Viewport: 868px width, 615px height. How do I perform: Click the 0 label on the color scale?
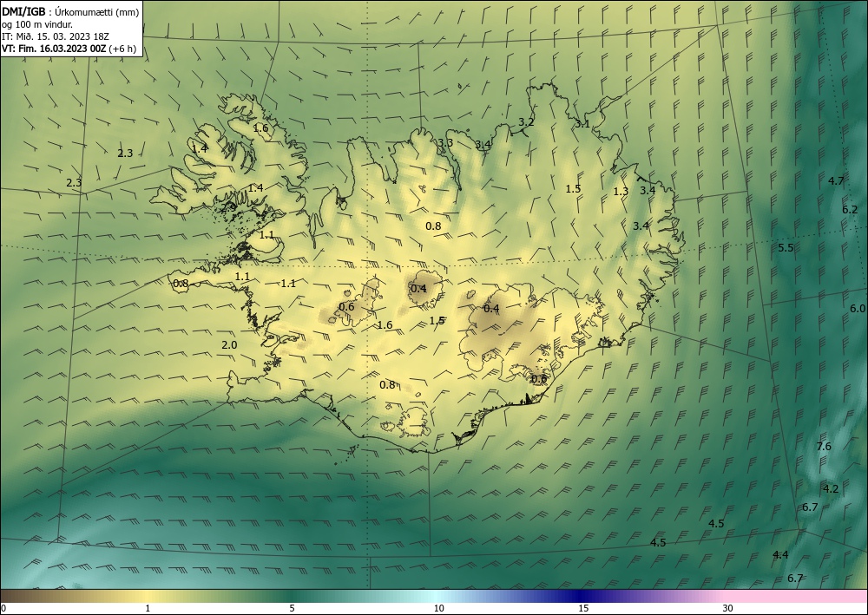[3, 608]
